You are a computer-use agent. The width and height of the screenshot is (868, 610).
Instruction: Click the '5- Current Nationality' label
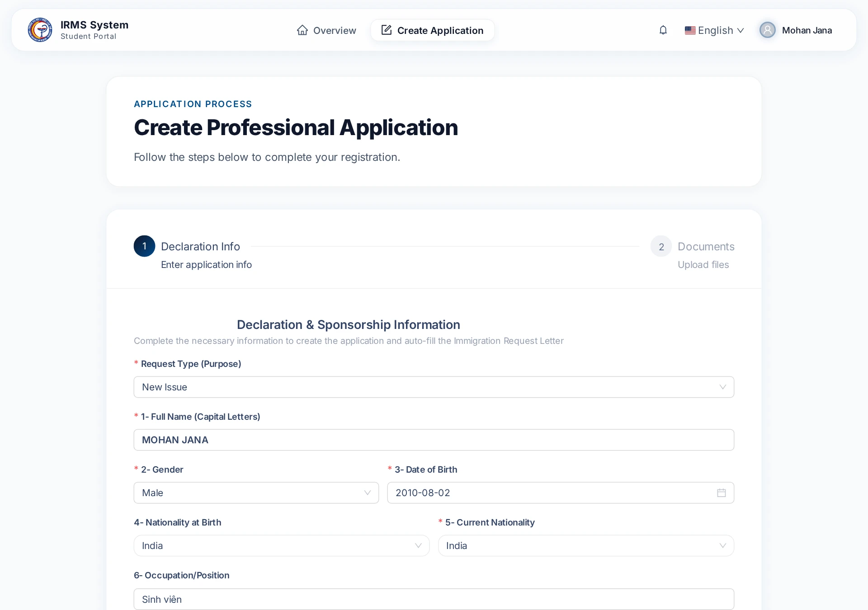(490, 522)
